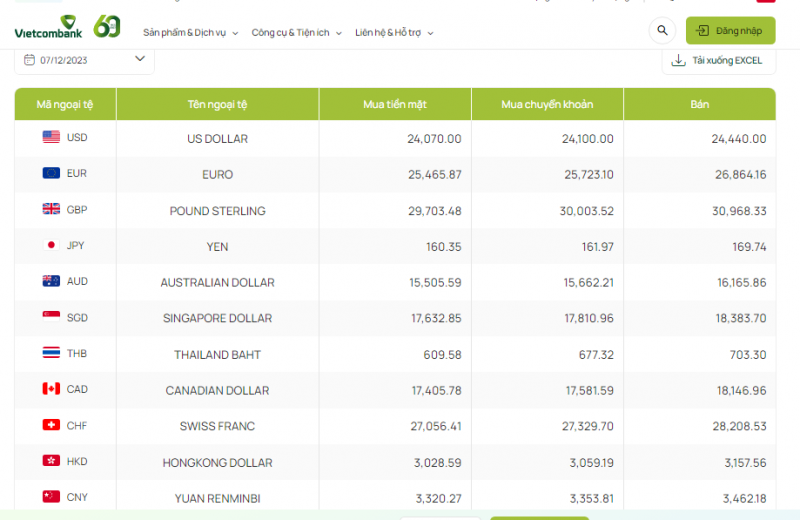Image resolution: width=800 pixels, height=520 pixels.
Task: Click the HKD flag icon
Action: point(51,461)
